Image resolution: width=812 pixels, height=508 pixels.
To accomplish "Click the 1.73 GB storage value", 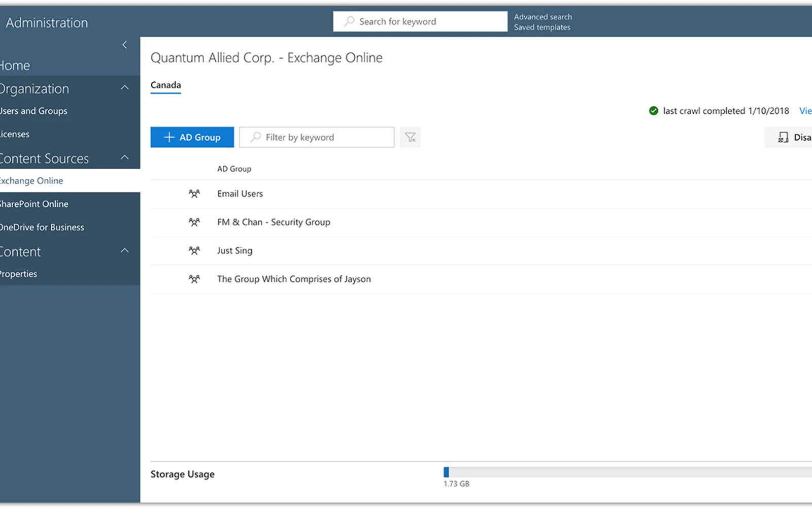I will [456, 484].
